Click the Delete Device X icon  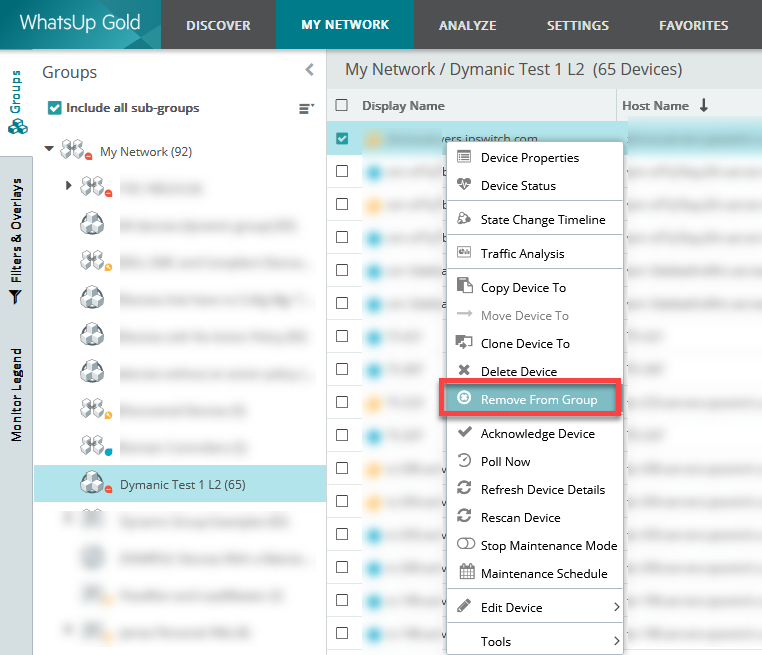(x=464, y=370)
